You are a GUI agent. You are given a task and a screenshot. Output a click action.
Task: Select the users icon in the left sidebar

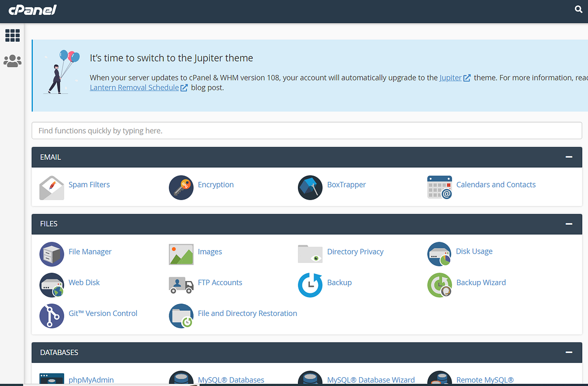(x=12, y=61)
